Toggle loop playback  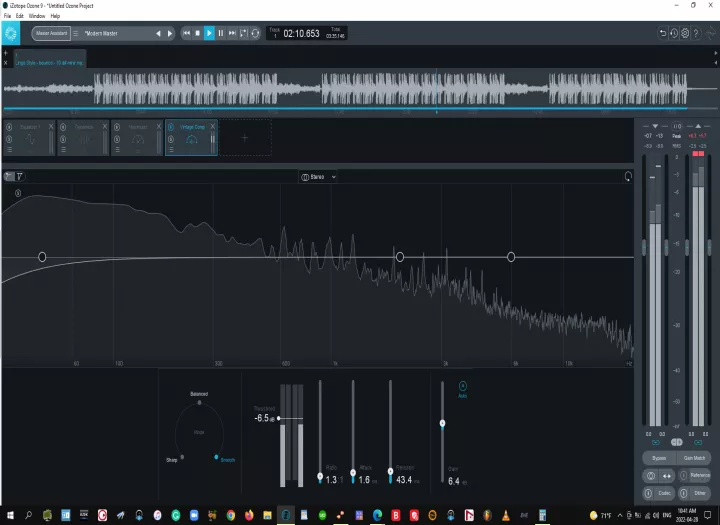256,33
